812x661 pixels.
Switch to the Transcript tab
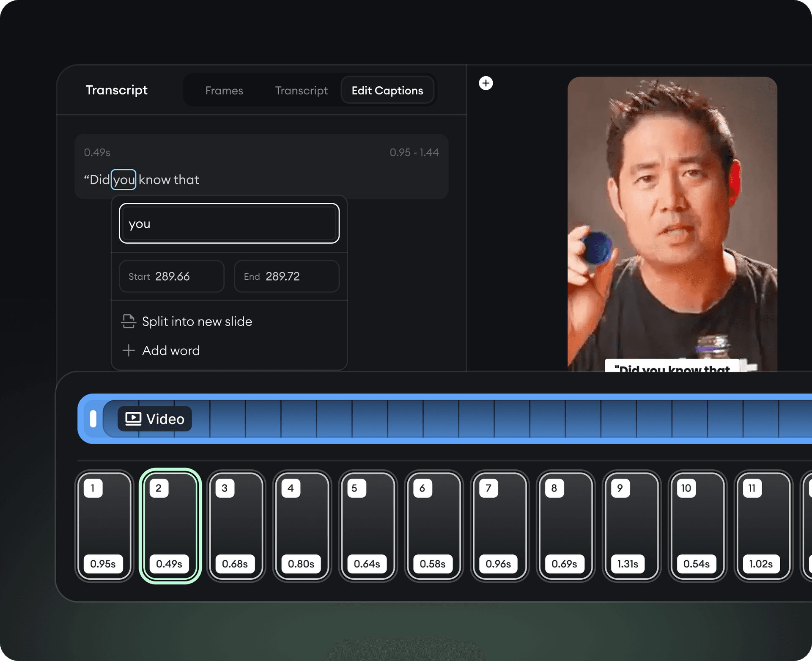[302, 90]
